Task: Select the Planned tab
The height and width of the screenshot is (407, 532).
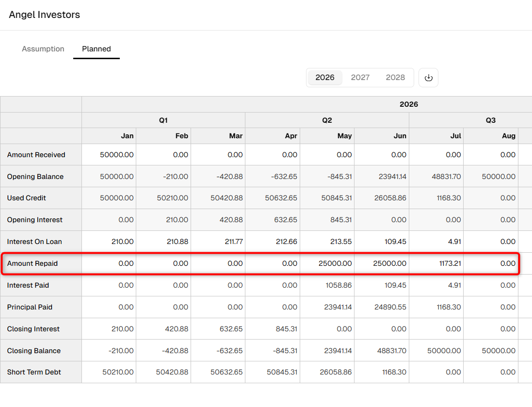Action: [97, 49]
